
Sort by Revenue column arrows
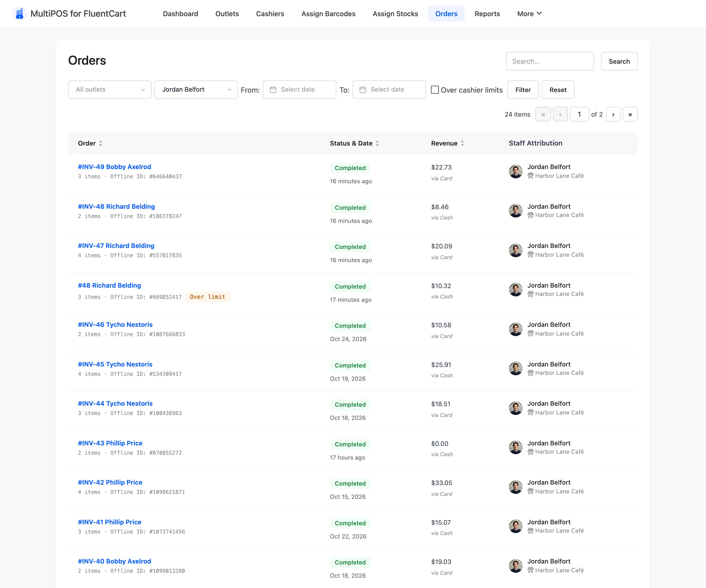click(462, 143)
